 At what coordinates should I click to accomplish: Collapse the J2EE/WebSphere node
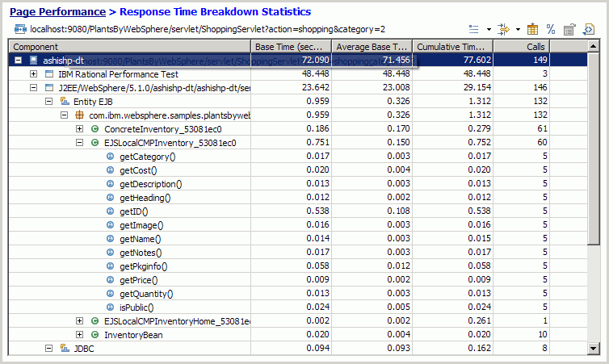pos(33,88)
